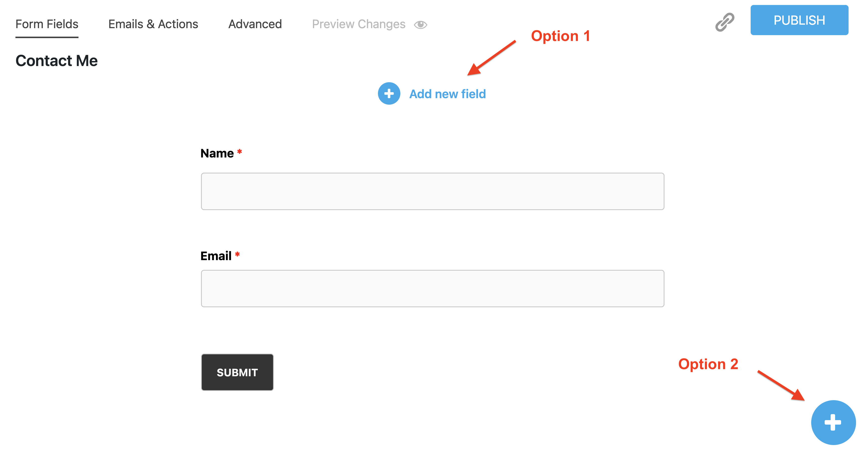Click the eye icon beside Preview Changes
Viewport: 868px width, 454px height.
[421, 24]
